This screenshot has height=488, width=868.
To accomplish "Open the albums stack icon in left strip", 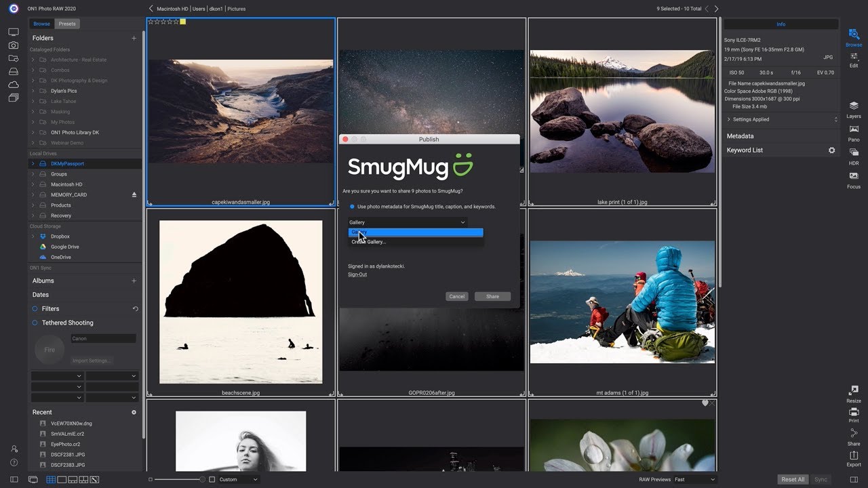I will coord(14,98).
